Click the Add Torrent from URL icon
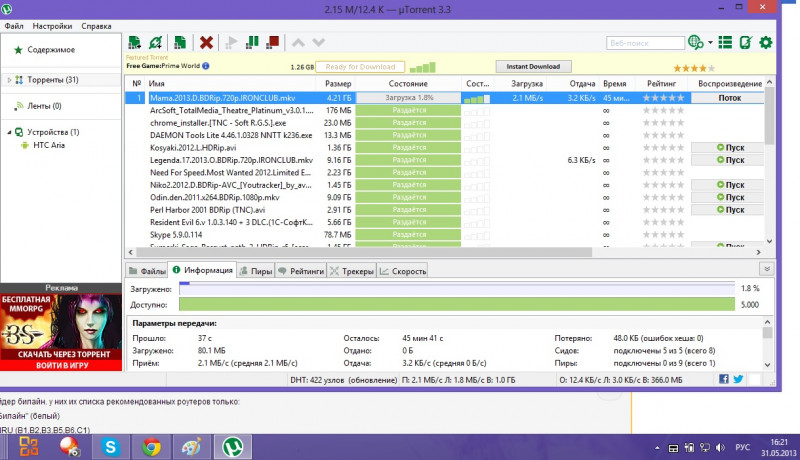 (156, 42)
